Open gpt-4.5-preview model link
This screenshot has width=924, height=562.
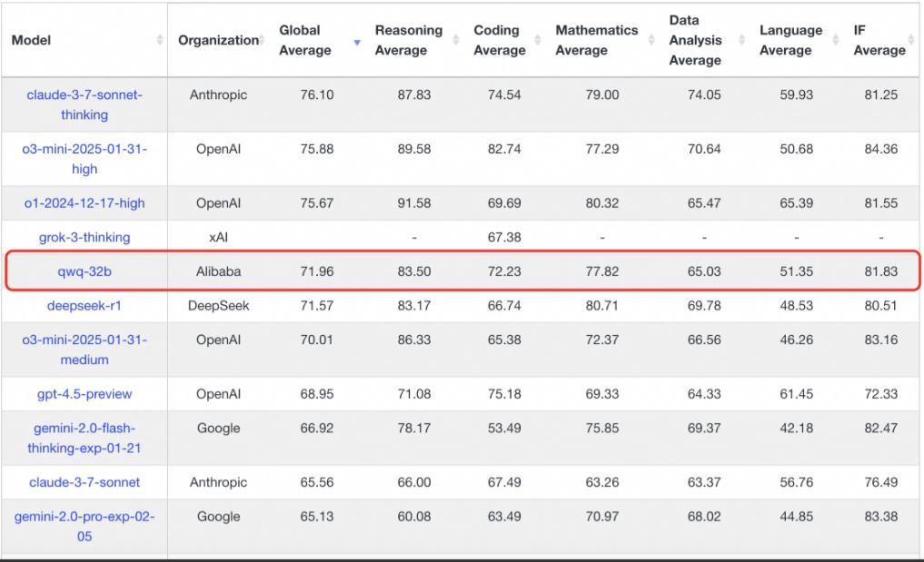tap(84, 394)
